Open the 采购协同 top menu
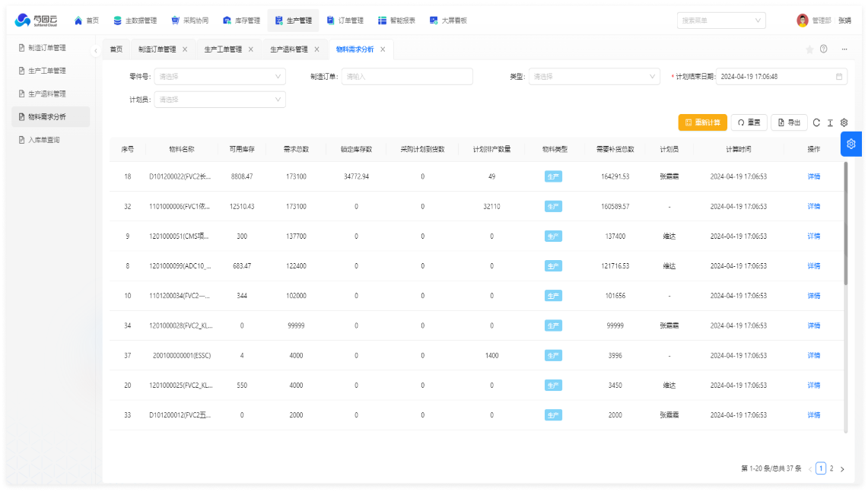Viewport: 868px width, 492px height. click(190, 21)
